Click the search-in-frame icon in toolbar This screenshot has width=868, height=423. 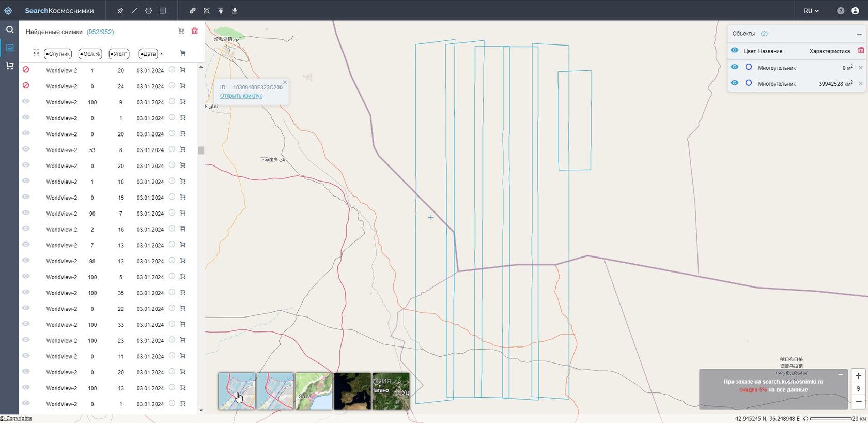click(x=207, y=10)
